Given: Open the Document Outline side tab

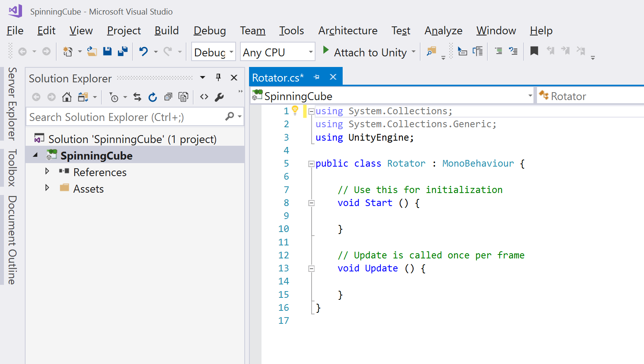Looking at the screenshot, I should (x=12, y=240).
